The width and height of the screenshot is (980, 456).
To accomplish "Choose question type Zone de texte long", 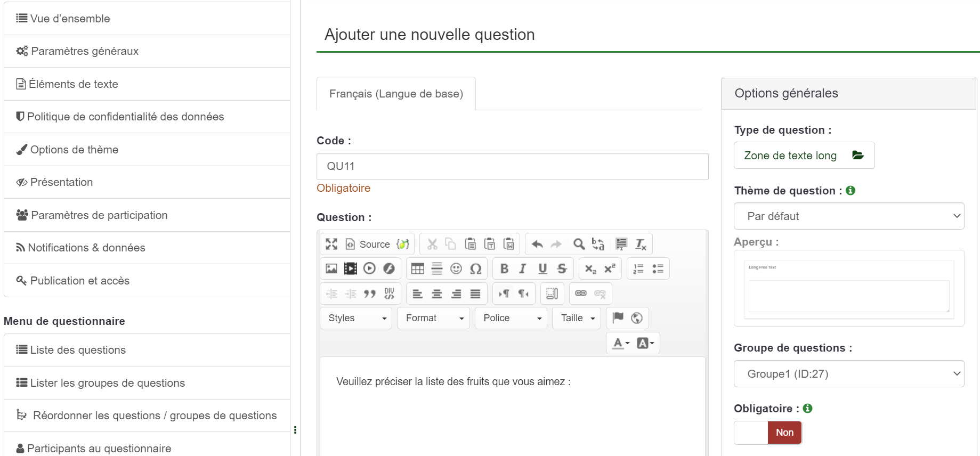I will [804, 156].
